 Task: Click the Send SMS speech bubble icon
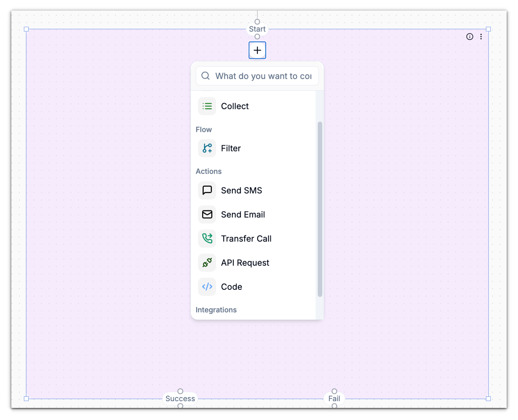pos(207,190)
